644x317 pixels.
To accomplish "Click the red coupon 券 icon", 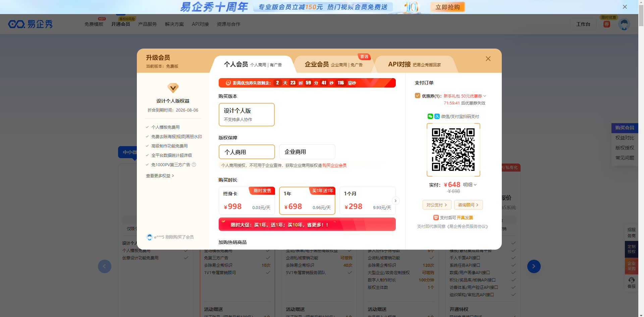I will click(x=607, y=24).
